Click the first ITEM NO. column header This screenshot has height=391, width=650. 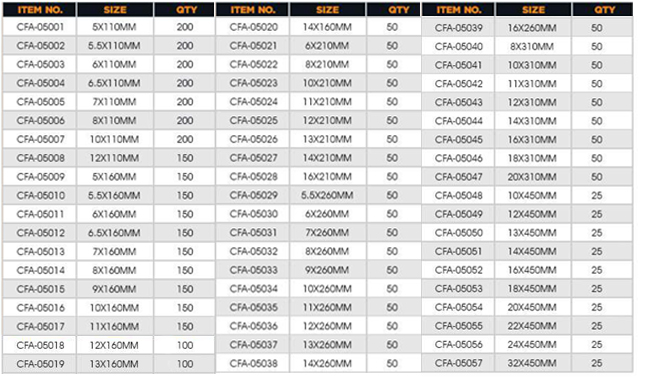pyautogui.click(x=40, y=10)
